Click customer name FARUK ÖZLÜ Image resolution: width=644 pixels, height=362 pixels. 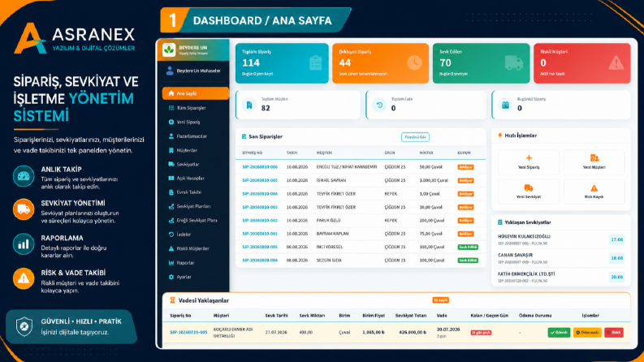pyautogui.click(x=328, y=221)
